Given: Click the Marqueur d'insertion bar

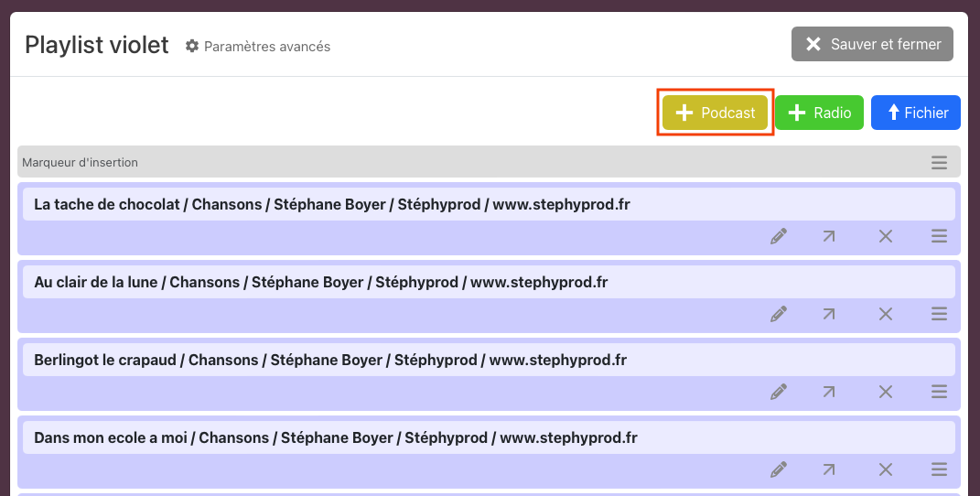Looking at the screenshot, I should click(x=458, y=162).
